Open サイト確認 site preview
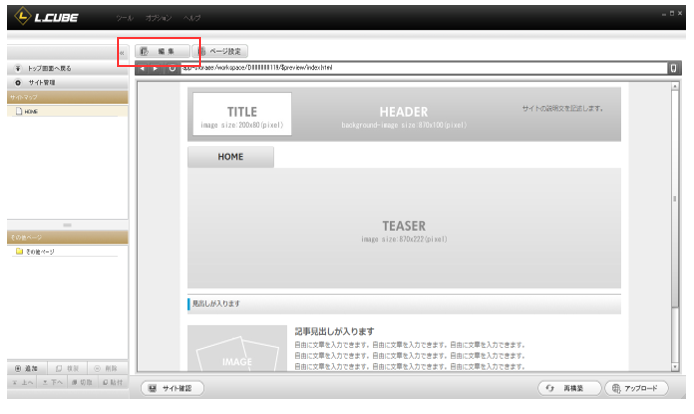 tap(172, 388)
